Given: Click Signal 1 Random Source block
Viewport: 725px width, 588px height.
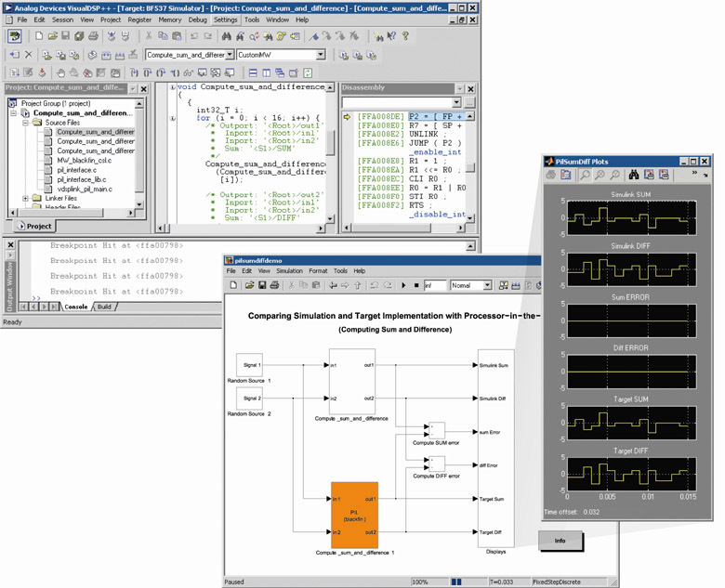Looking at the screenshot, I should pyautogui.click(x=250, y=365).
